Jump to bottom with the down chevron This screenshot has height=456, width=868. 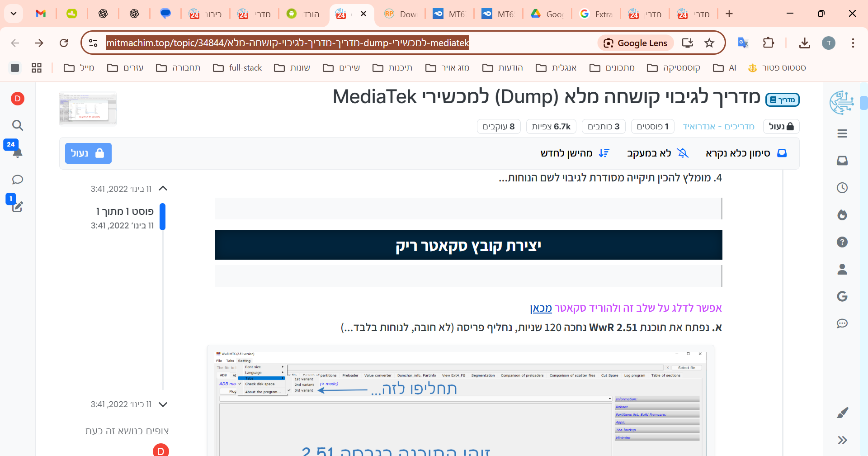pyautogui.click(x=163, y=404)
